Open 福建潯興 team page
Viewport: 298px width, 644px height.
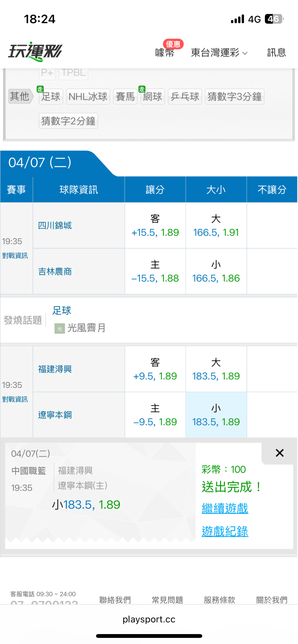click(55, 369)
